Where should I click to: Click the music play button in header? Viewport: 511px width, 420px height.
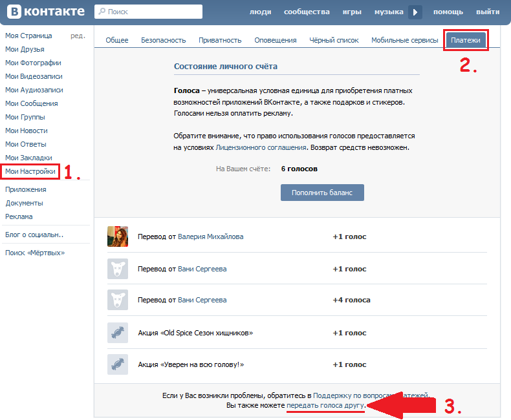click(x=415, y=12)
